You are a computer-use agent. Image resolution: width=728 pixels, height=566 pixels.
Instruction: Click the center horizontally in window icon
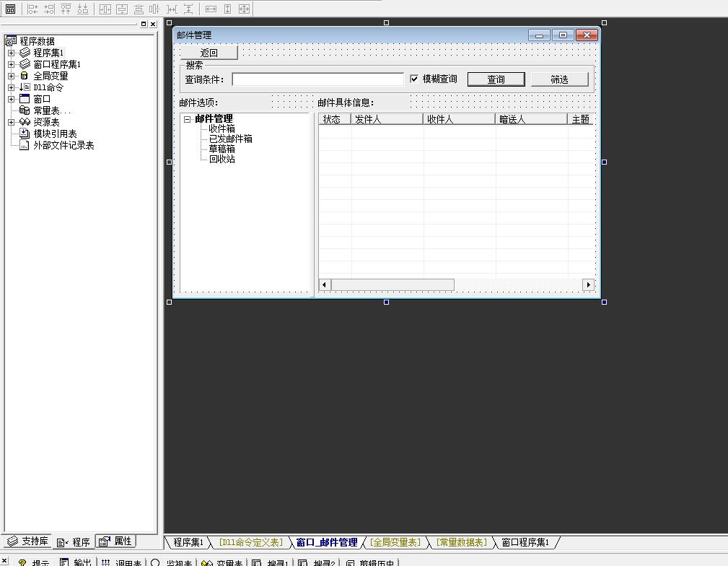pyautogui.click(x=105, y=9)
